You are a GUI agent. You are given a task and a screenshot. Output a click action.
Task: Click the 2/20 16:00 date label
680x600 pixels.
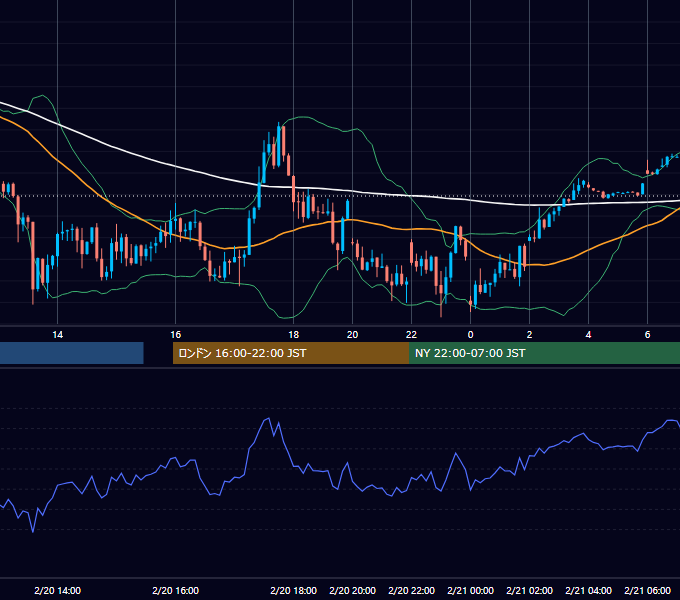[175, 590]
